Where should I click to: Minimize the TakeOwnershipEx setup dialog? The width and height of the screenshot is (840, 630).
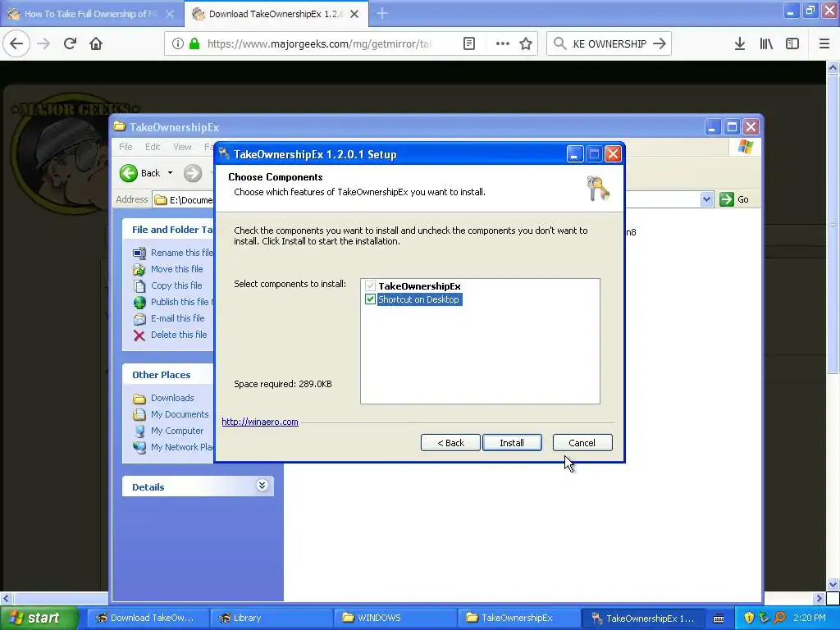pyautogui.click(x=574, y=154)
